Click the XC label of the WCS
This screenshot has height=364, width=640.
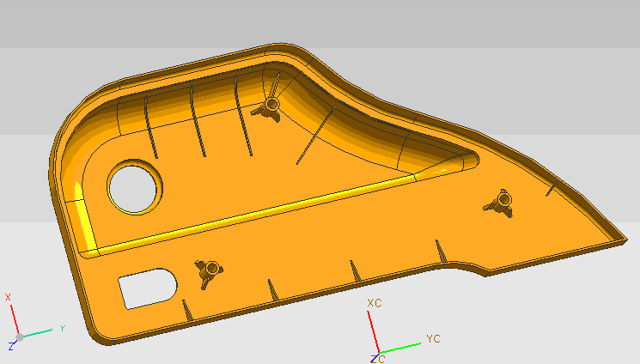coord(375,303)
